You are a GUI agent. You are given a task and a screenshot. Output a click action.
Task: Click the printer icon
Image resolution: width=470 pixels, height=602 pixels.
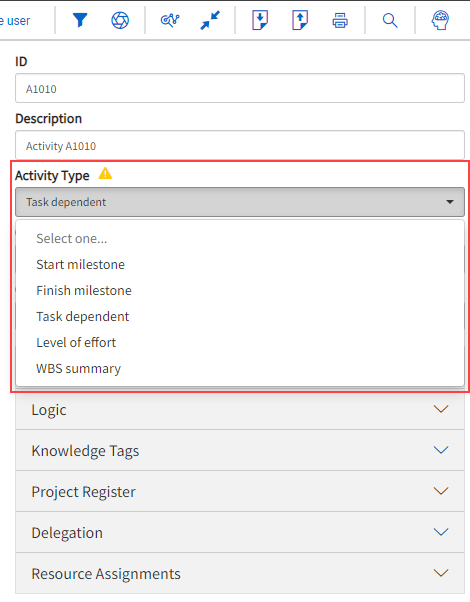pos(340,20)
